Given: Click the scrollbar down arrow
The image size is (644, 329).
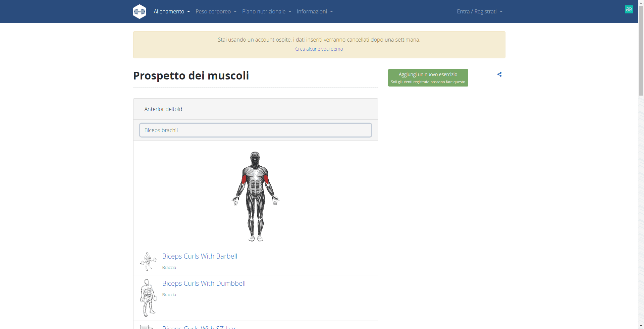Looking at the screenshot, I should (641, 326).
